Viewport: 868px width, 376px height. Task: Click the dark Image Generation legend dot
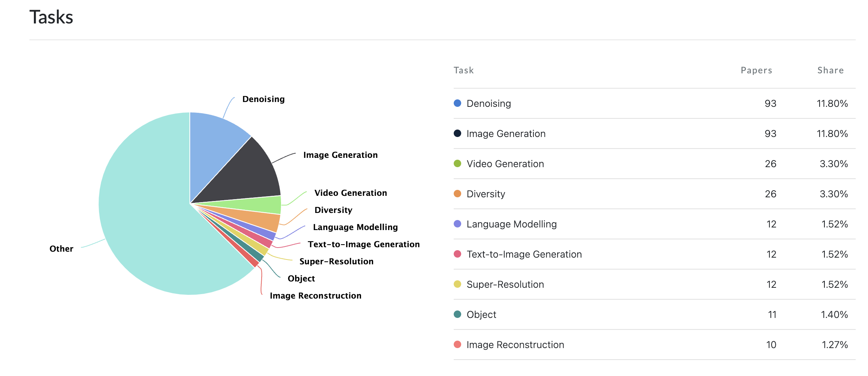tap(457, 133)
